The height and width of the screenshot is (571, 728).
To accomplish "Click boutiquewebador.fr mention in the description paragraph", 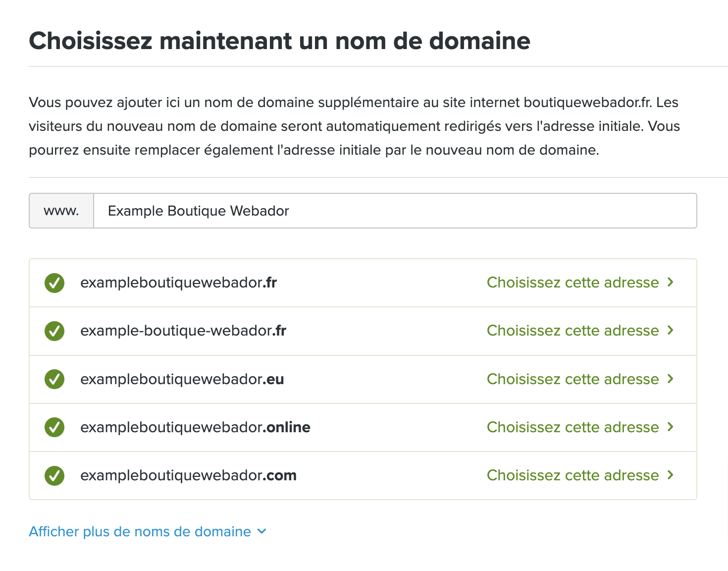I will coord(587,103).
